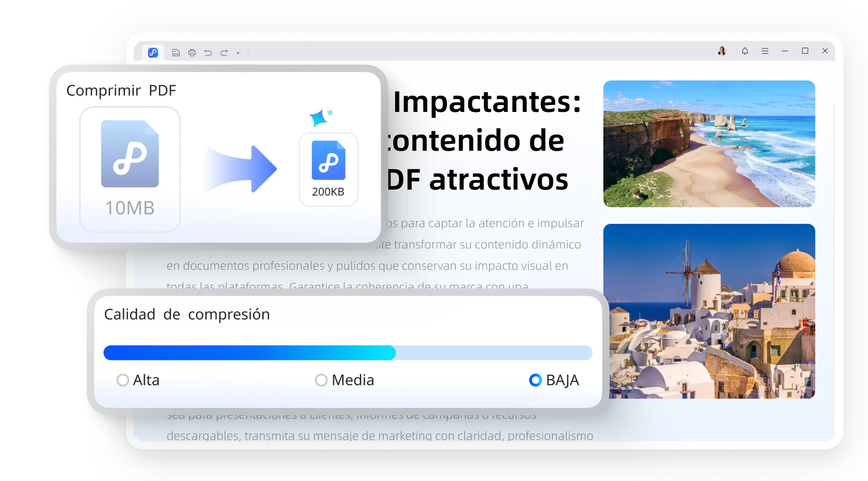
Task: Maximize the application window
Action: point(805,51)
